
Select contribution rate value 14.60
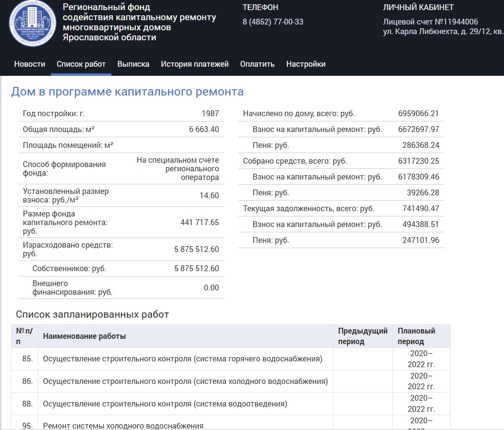209,196
